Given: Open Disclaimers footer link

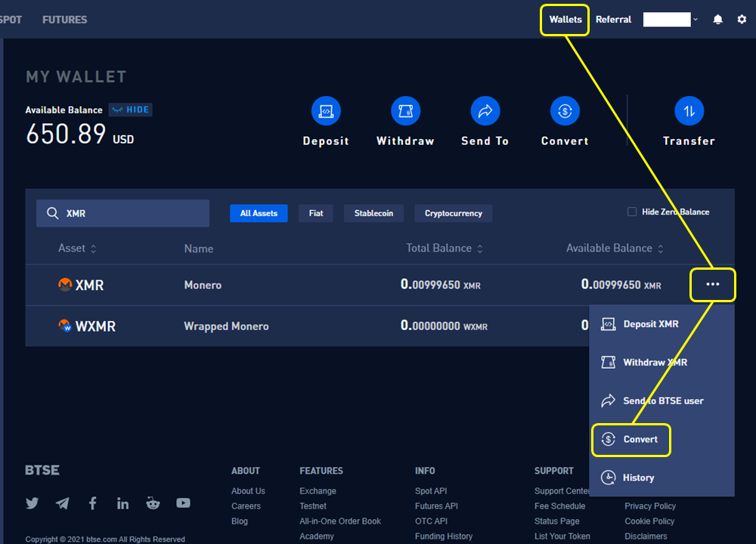Looking at the screenshot, I should [x=646, y=536].
